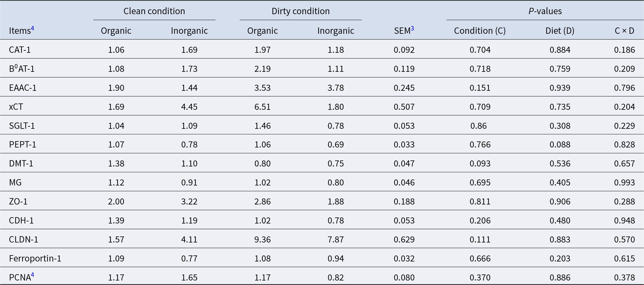
Task: Click the DMT-1 condition P-value 0.093
Action: point(480,163)
